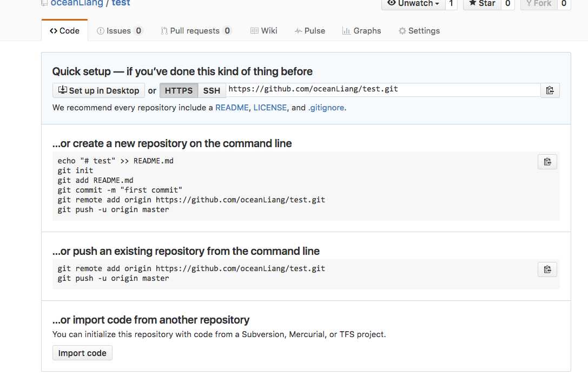The height and width of the screenshot is (375, 588).
Task: Follow the README link
Action: (x=232, y=108)
